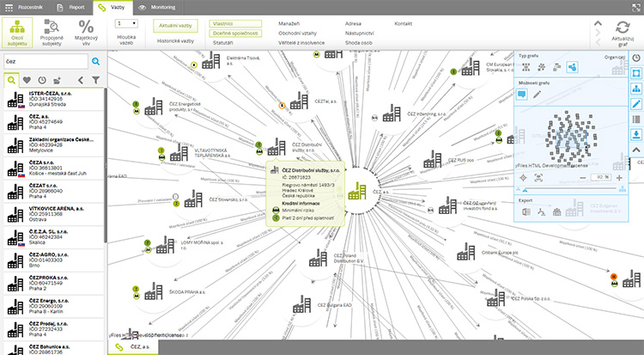Toggle the Manažeři relation filter
Viewport: 644px width, 355px height.
pos(289,24)
